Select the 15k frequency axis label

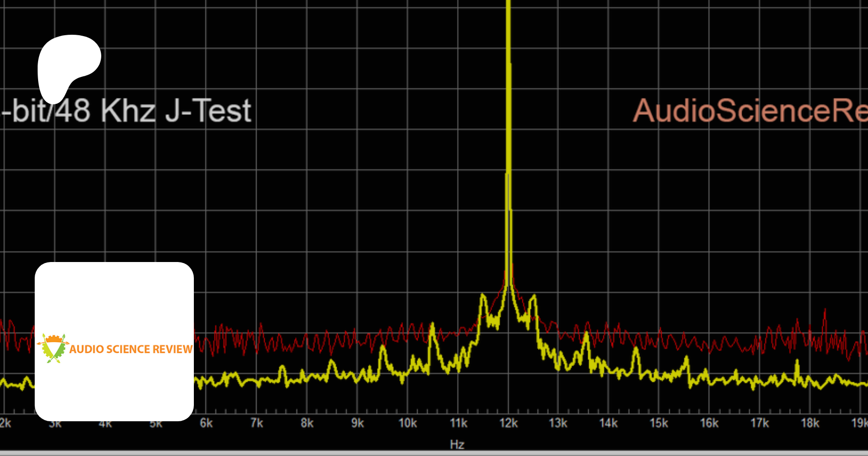click(659, 423)
